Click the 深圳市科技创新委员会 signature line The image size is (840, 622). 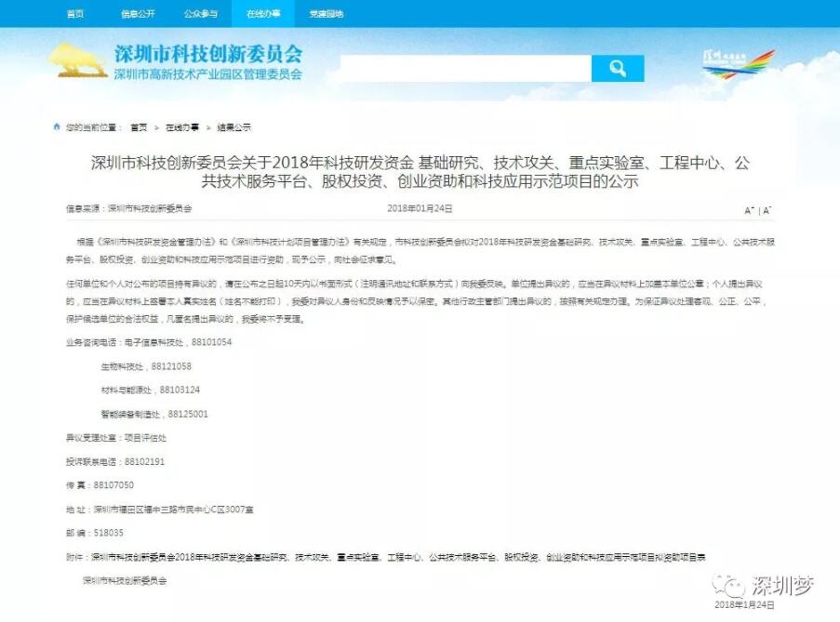point(125,581)
